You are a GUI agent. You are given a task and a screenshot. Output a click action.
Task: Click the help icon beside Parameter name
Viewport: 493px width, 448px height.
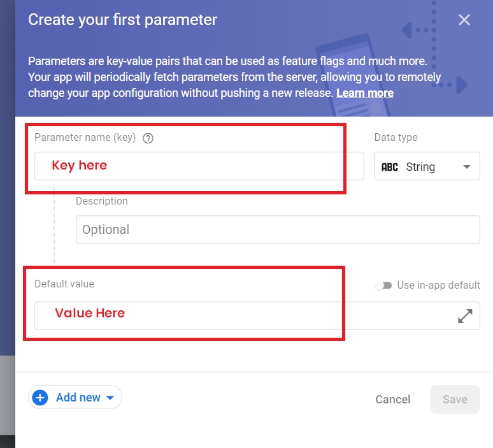[148, 138]
